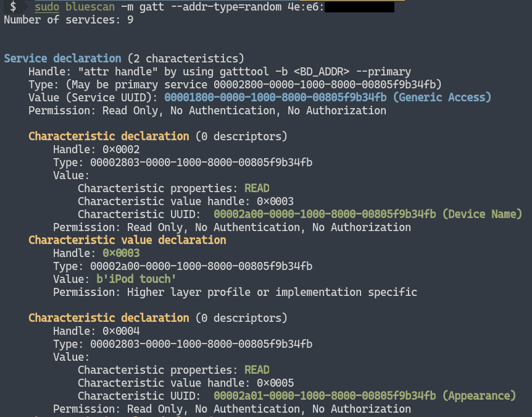
Task: Click the redacted black address box
Action: [359, 7]
